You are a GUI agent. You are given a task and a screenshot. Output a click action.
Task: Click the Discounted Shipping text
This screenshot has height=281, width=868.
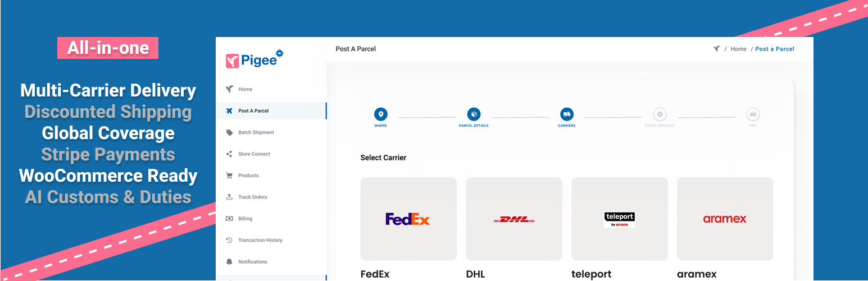[108, 112]
